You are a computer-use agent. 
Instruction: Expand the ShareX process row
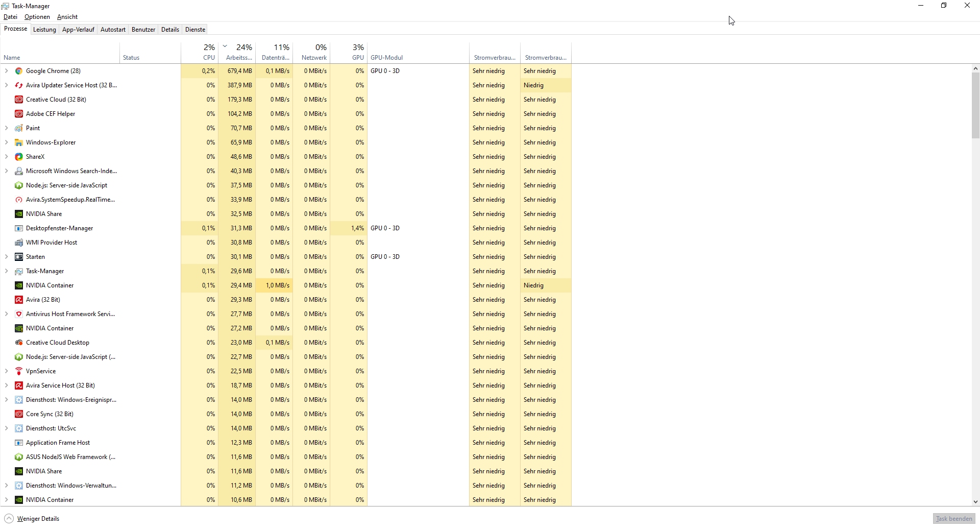[x=7, y=157]
